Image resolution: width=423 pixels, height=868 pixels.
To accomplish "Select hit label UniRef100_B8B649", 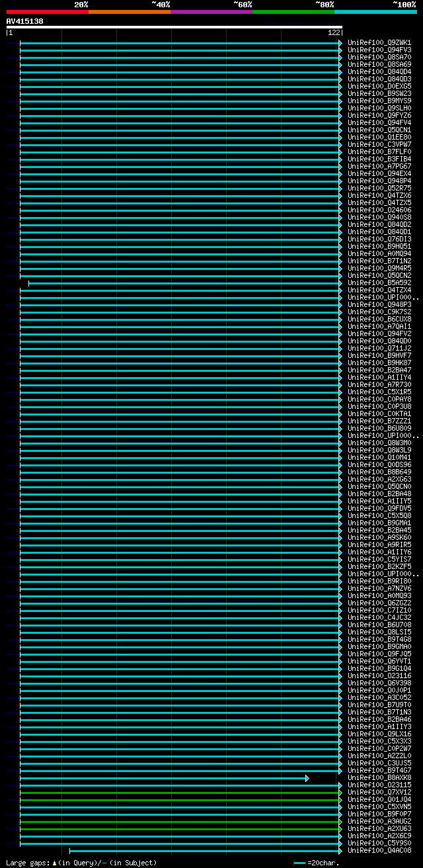I will click(379, 472).
